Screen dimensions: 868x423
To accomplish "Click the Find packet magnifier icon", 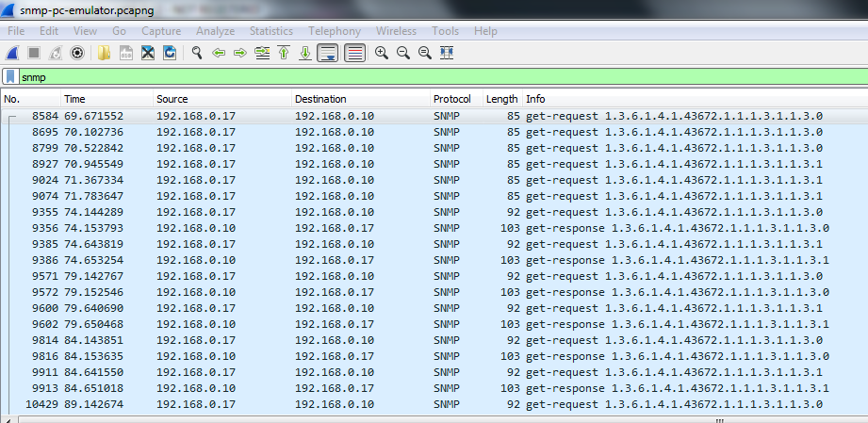I will click(x=197, y=53).
